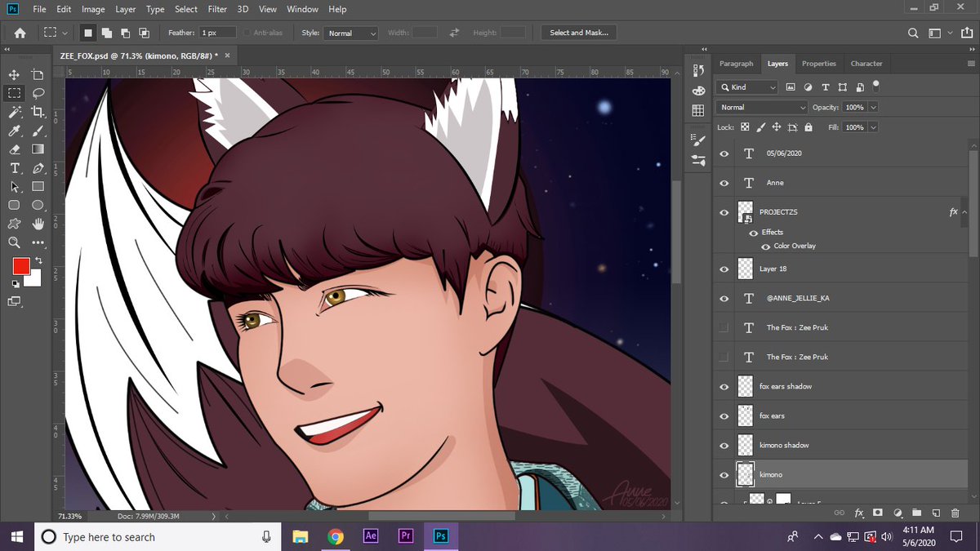The width and height of the screenshot is (980, 551).
Task: Select the Rectangle shape tool
Action: (38, 187)
